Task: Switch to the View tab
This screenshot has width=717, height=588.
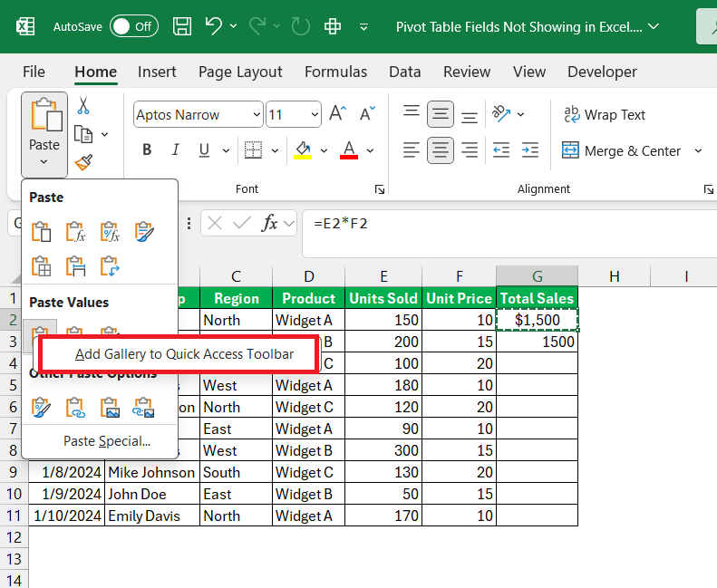Action: [529, 72]
